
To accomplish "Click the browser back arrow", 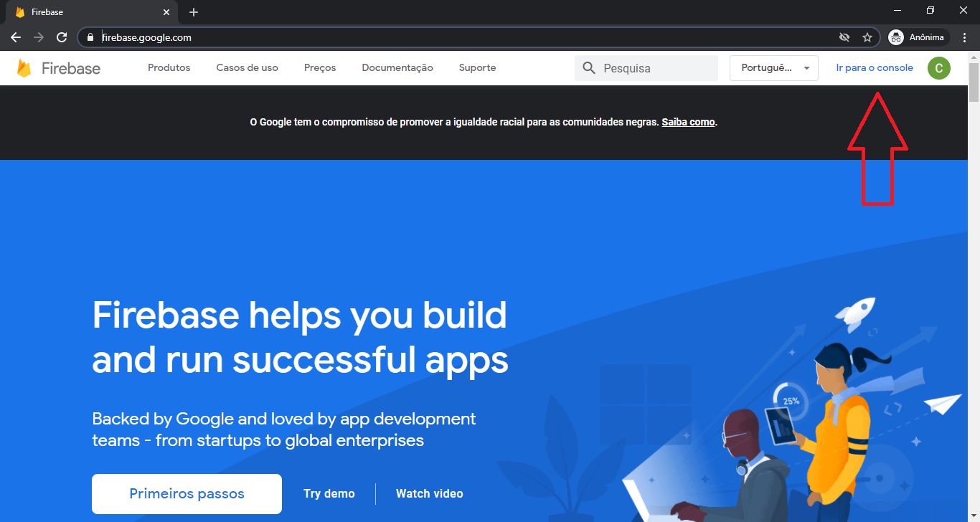I will pyautogui.click(x=16, y=37).
